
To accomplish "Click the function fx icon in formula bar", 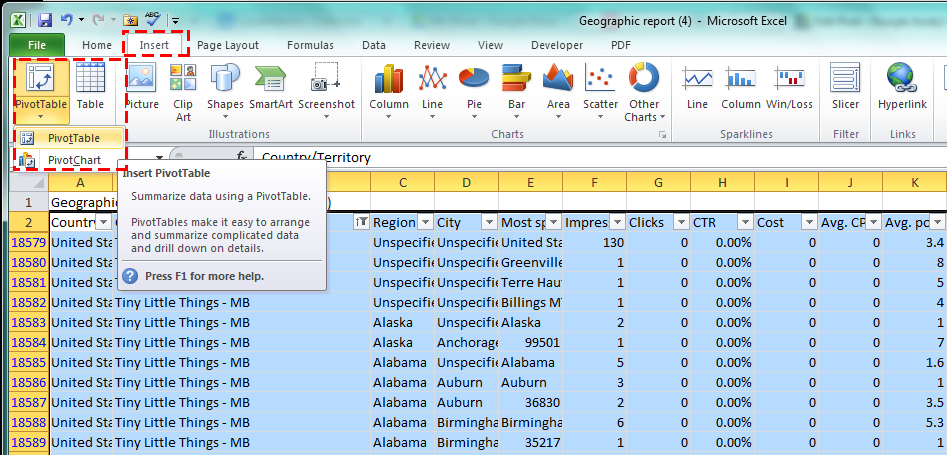I will pyautogui.click(x=242, y=157).
